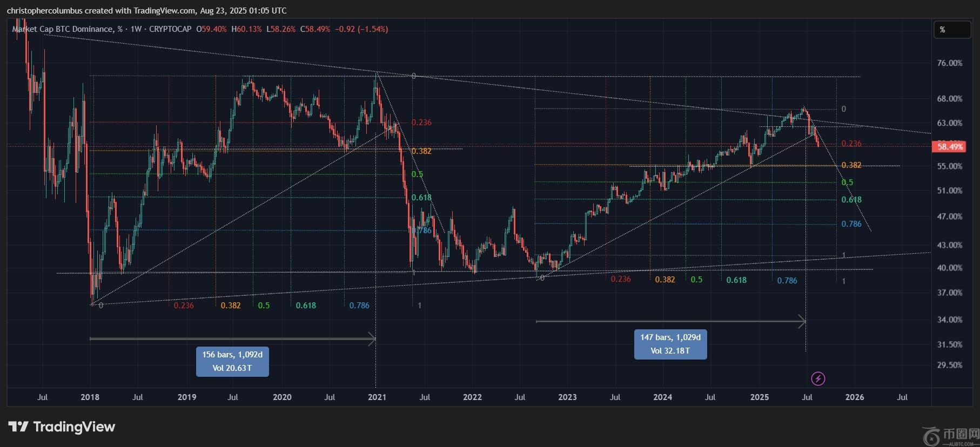
Task: Click the watermark logo in bottom-right corner
Action: 932,436
